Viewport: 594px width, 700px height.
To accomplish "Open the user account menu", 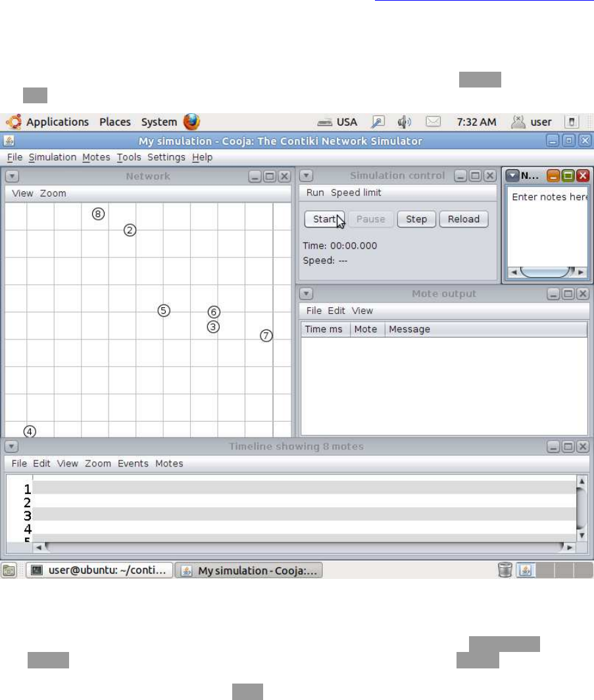I will 532,122.
